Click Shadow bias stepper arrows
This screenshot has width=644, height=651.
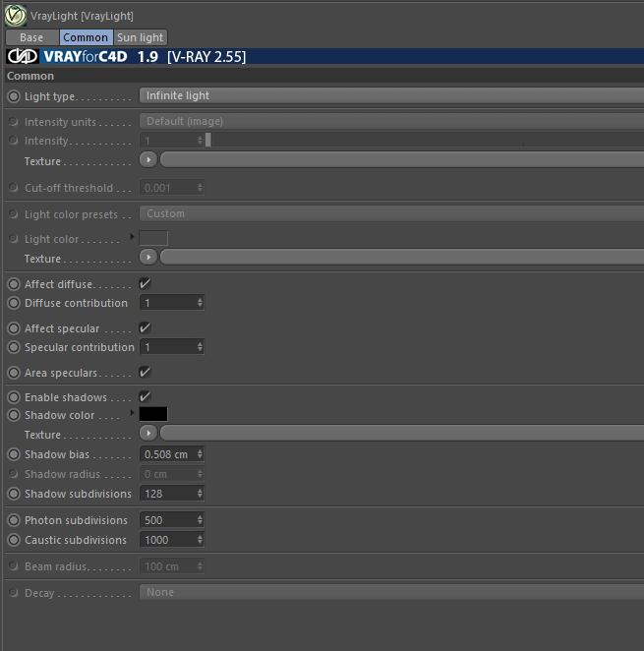[200, 454]
